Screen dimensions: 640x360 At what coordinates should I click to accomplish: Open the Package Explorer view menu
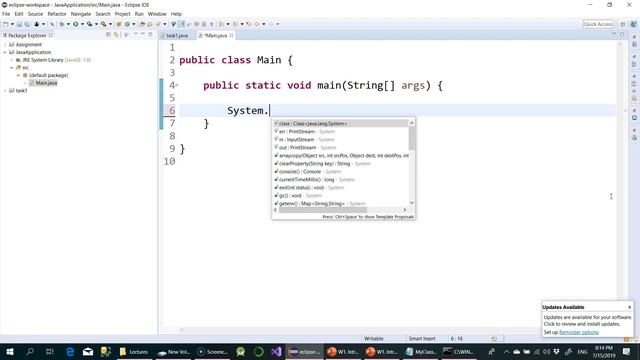(127, 35)
